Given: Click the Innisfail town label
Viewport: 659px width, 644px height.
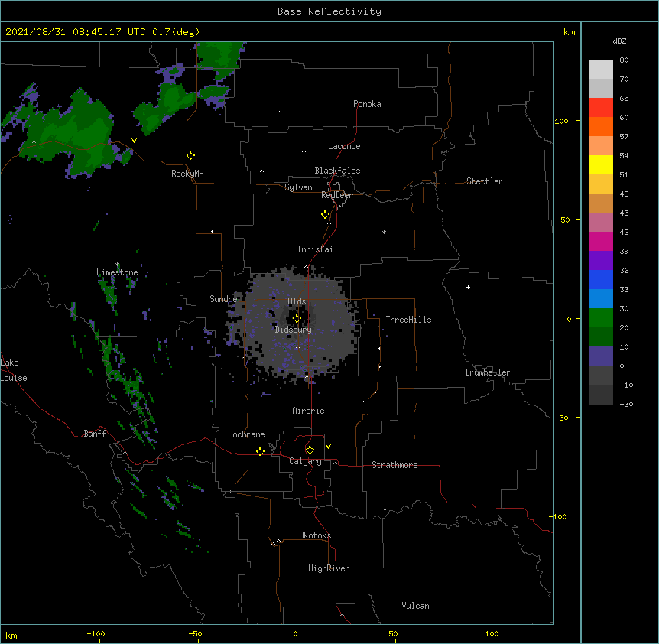Looking at the screenshot, I should (x=317, y=249).
